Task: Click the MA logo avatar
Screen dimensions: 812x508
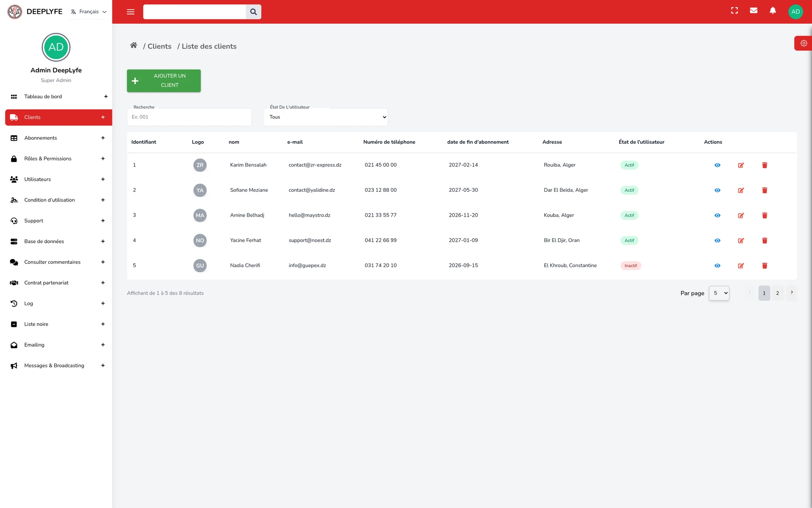Action: 200,215
